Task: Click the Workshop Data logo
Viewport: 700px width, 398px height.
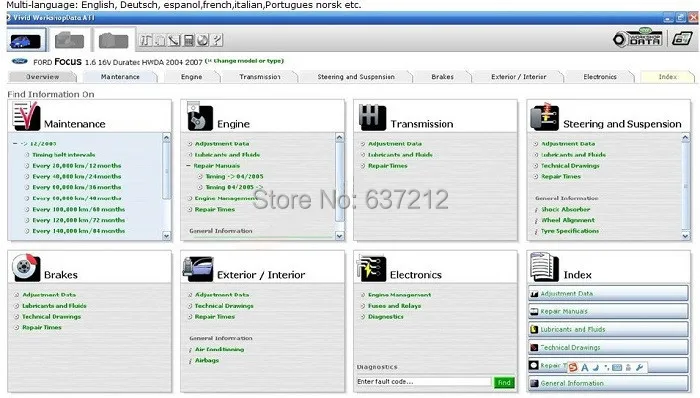Action: pos(638,38)
